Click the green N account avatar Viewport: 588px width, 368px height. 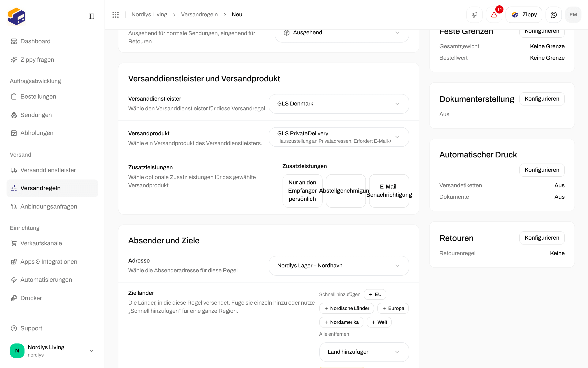[x=17, y=351]
